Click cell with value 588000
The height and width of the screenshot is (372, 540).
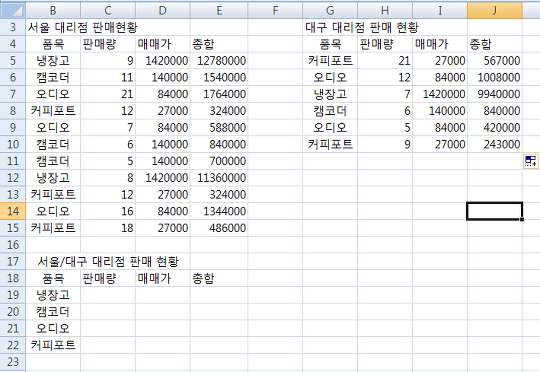coord(219,127)
